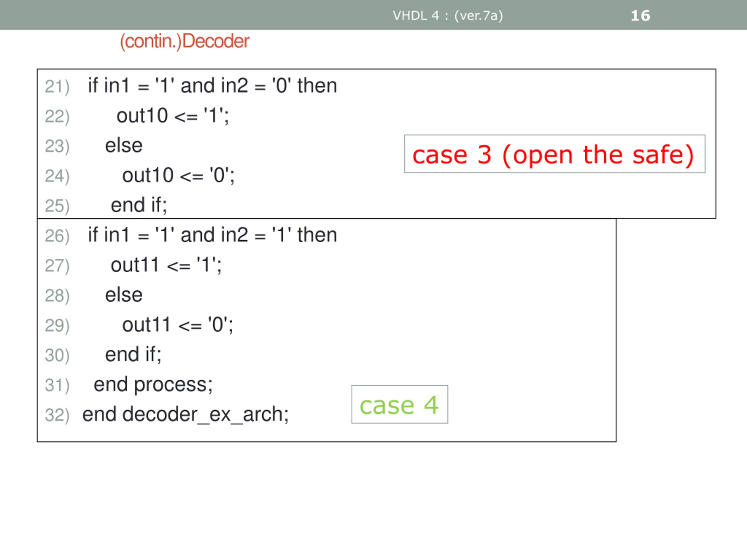Image resolution: width=747 pixels, height=560 pixels.
Task: Click line 22 'out10 <= '1';'
Action: pyautogui.click(x=172, y=116)
